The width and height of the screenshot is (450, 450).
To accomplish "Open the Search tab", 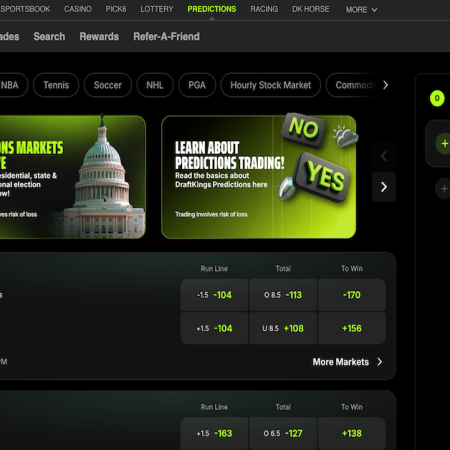I will (x=49, y=36).
